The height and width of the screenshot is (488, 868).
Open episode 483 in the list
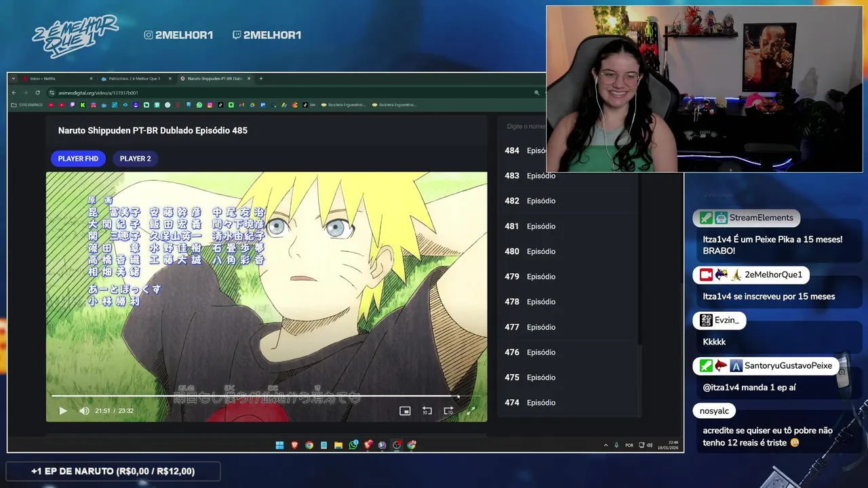pos(568,176)
